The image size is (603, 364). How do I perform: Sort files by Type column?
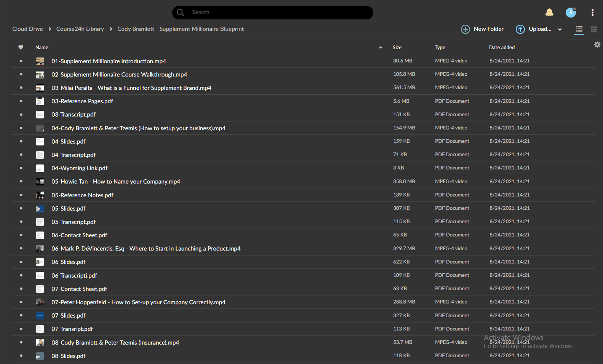click(440, 48)
